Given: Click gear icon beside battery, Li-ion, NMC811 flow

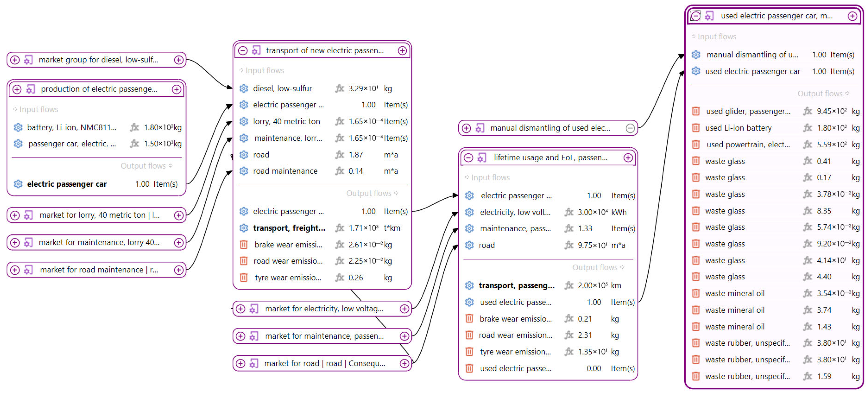Looking at the screenshot, I should 18,127.
